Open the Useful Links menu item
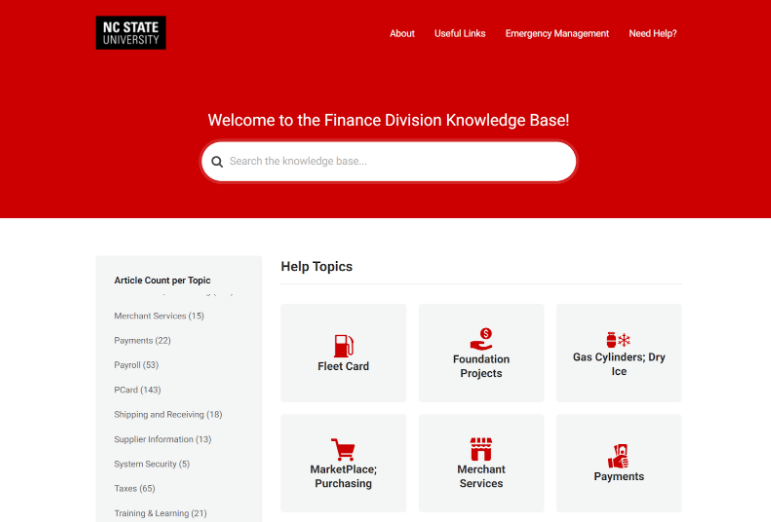Image resolution: width=771 pixels, height=522 pixels. point(460,33)
